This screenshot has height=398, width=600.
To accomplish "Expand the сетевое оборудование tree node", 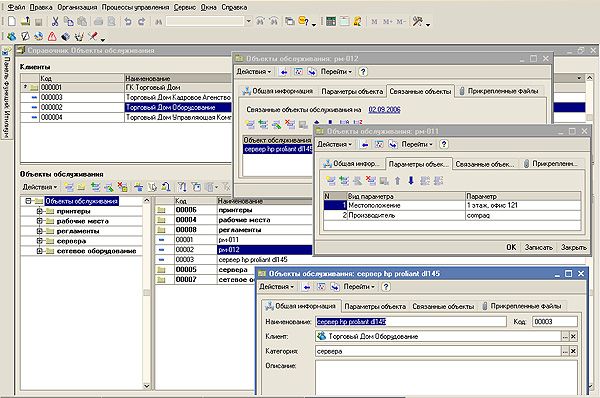I will (x=39, y=251).
